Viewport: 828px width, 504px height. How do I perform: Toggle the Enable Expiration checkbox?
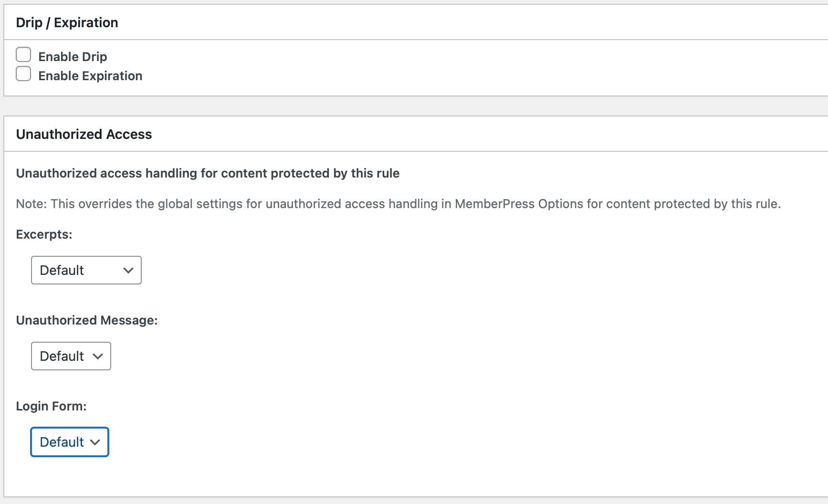click(x=23, y=74)
